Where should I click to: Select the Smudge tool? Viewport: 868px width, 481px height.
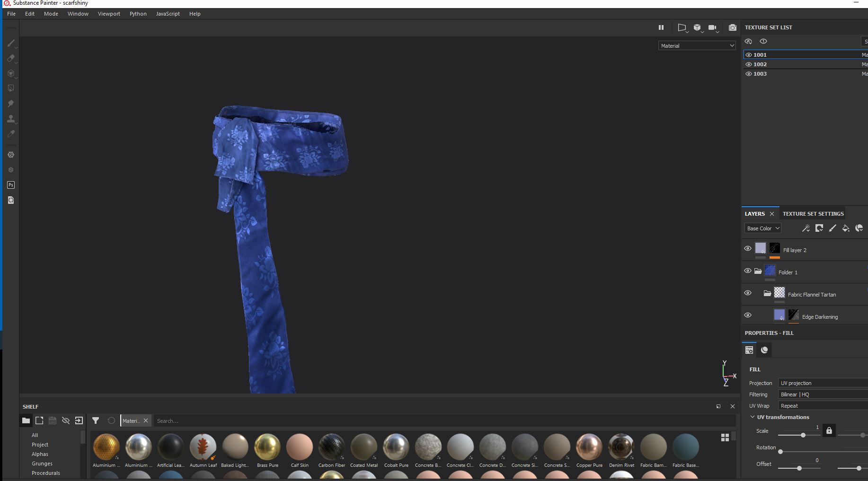pos(11,104)
